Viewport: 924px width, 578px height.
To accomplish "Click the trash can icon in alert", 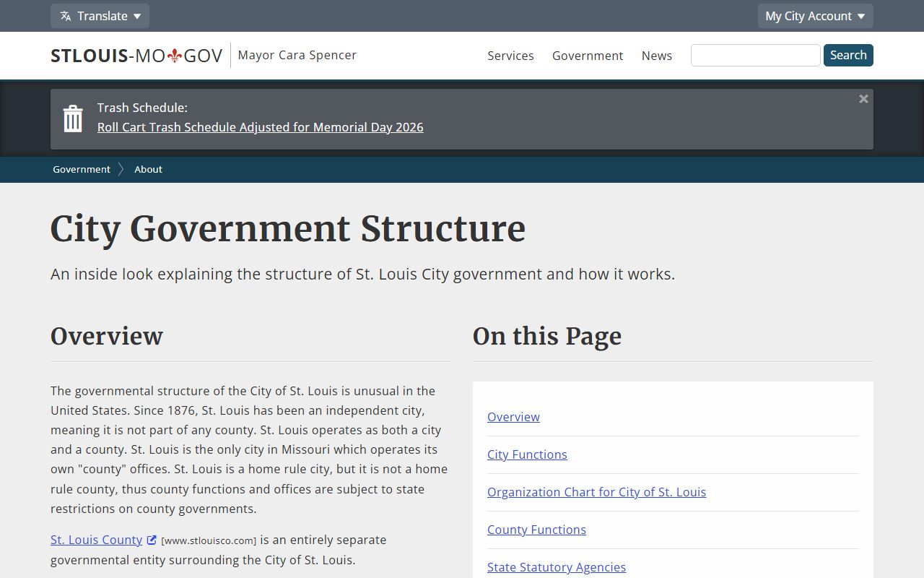I will pyautogui.click(x=73, y=118).
